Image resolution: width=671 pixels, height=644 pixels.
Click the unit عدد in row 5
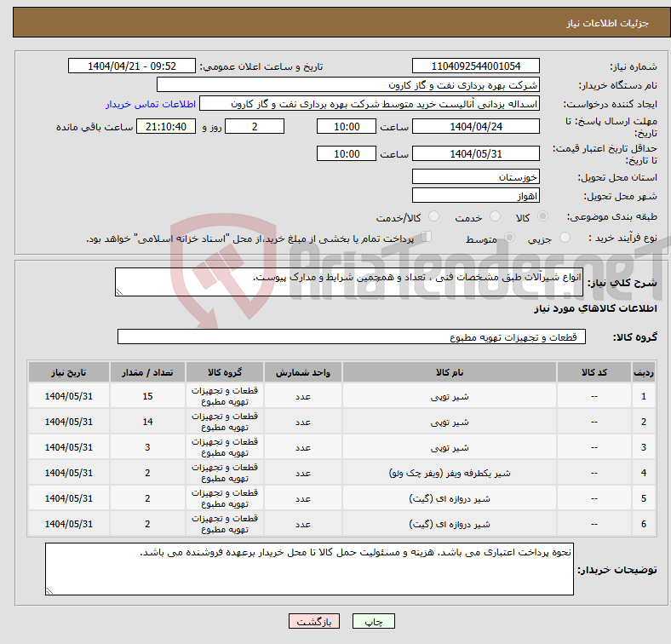(303, 499)
